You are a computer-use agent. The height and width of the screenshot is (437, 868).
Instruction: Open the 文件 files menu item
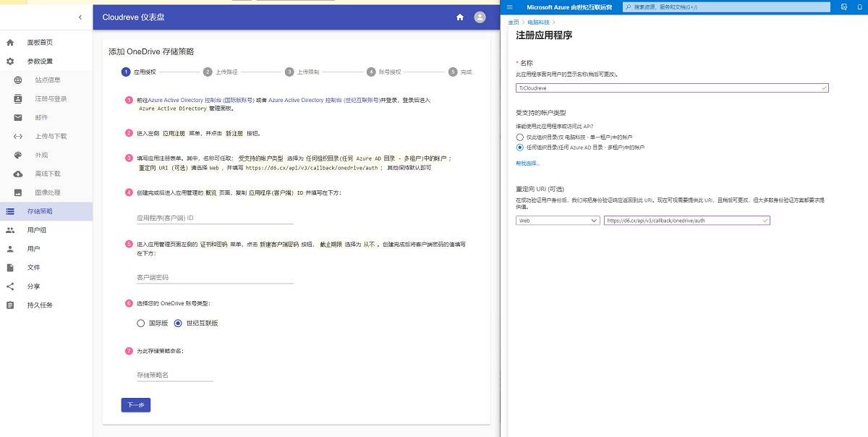pos(46,268)
